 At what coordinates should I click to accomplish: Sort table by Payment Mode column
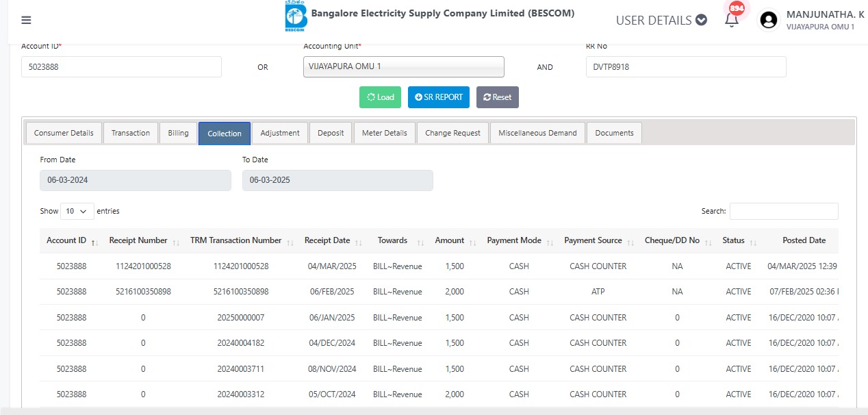pos(519,241)
